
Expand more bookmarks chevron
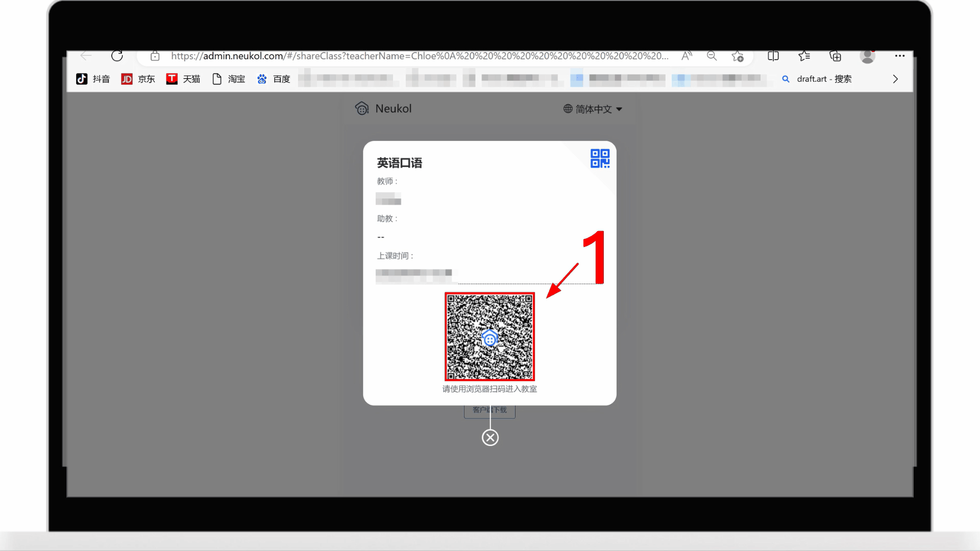coord(895,79)
